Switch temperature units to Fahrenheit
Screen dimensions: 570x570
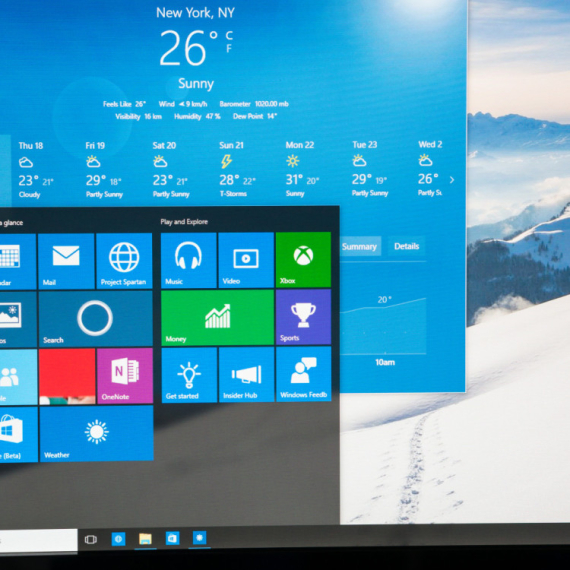pos(229,48)
